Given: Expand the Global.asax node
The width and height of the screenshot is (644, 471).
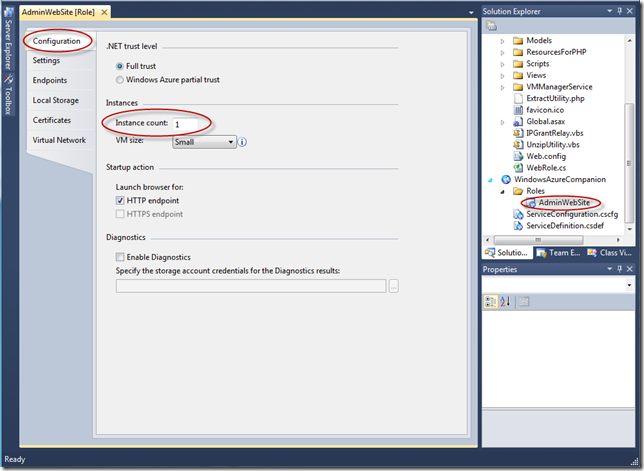Looking at the screenshot, I should [502, 122].
